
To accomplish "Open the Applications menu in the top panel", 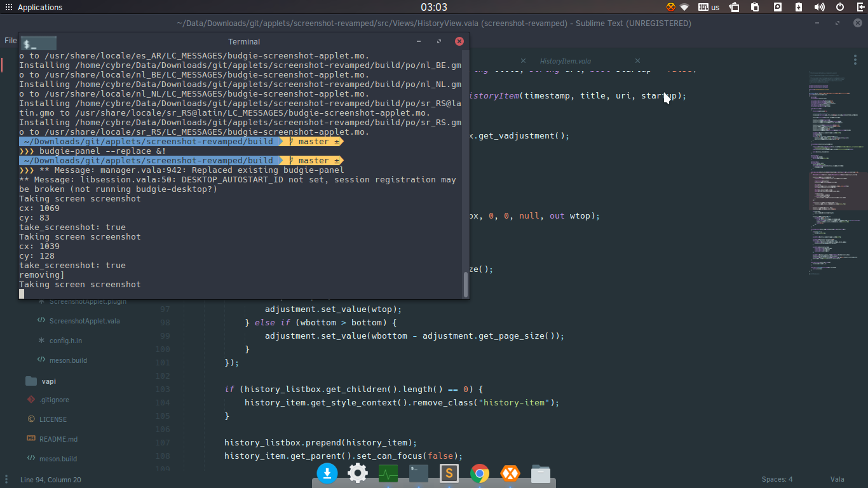I will pyautogui.click(x=33, y=8).
